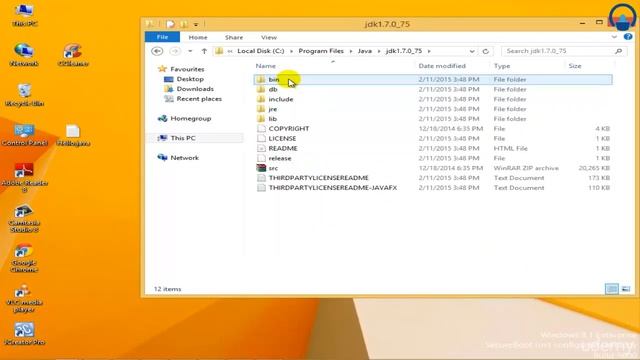Click the Search jdk1.7.0_75 field
Screen dimensions: 640x360
(564, 51)
